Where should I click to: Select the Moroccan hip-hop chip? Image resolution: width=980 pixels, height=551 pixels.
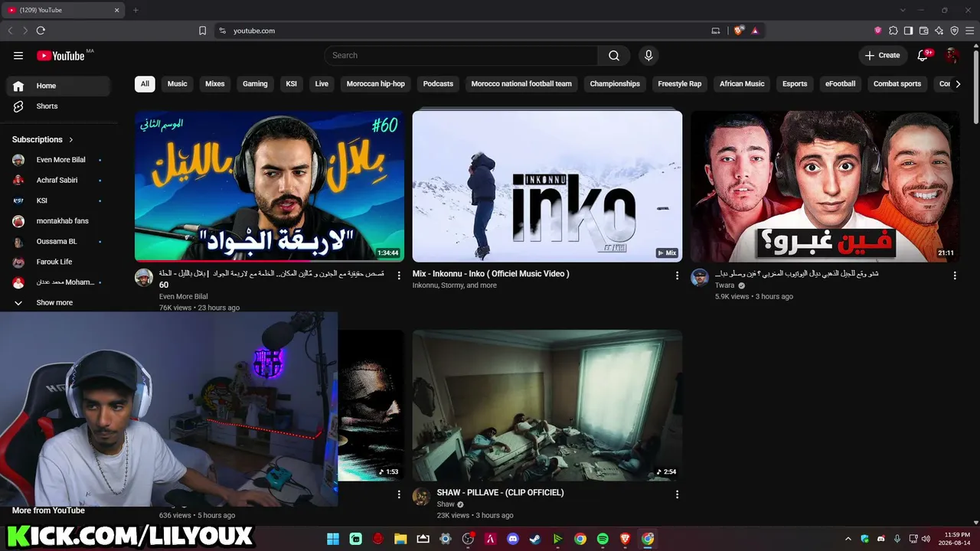pos(376,84)
